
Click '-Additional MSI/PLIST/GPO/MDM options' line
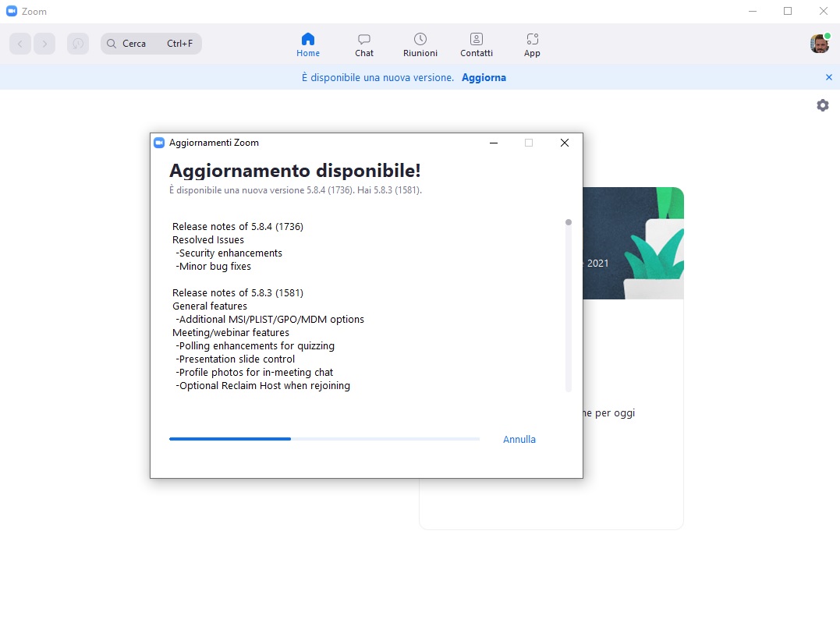coord(270,319)
